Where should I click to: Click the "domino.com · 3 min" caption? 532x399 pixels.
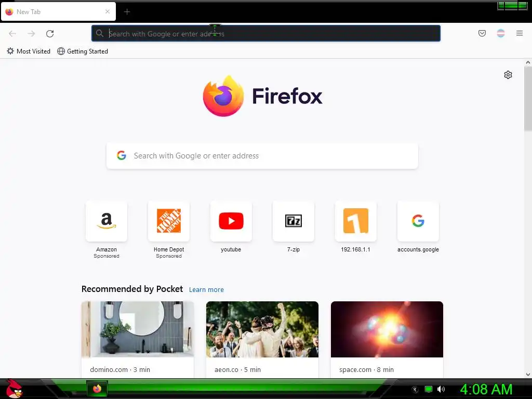coord(120,369)
